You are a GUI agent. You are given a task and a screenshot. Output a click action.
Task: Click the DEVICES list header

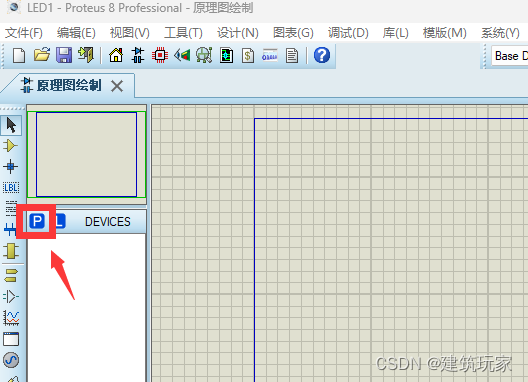tap(107, 222)
